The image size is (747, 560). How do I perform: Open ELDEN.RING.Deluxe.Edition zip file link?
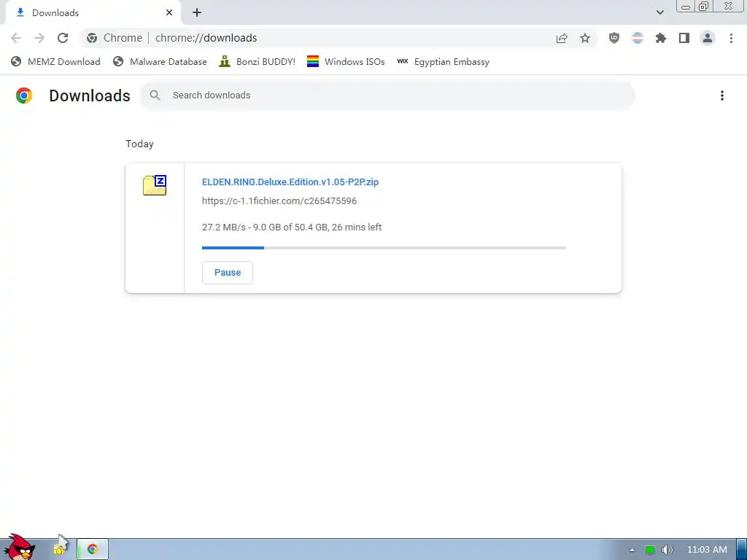click(290, 182)
